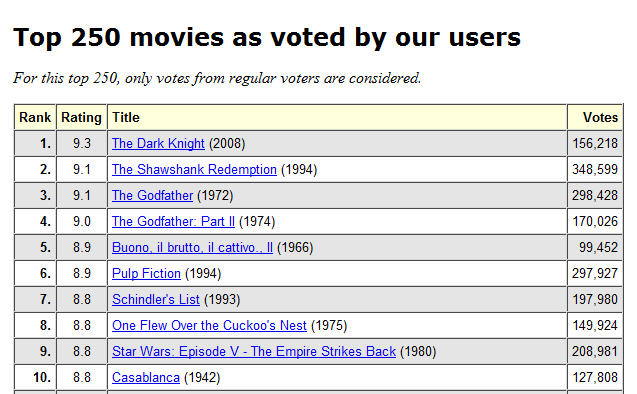
Task: Open The Dark Knight movie link
Action: pyautogui.click(x=158, y=143)
